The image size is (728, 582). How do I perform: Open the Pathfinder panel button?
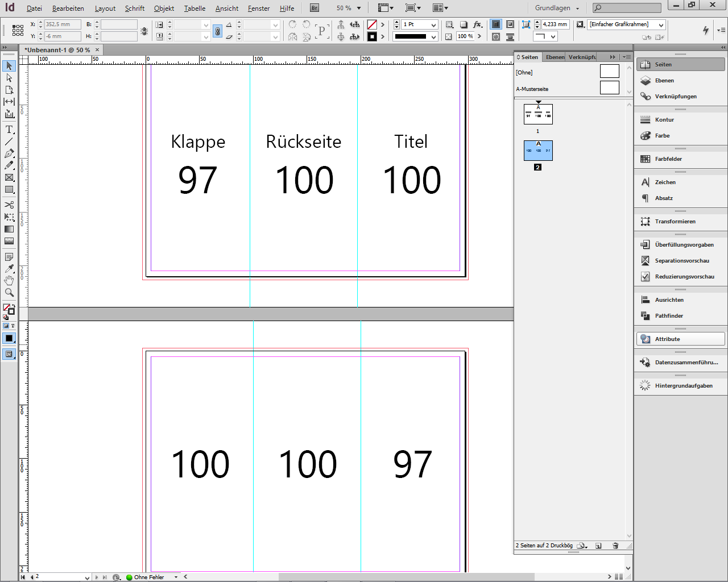tap(669, 316)
